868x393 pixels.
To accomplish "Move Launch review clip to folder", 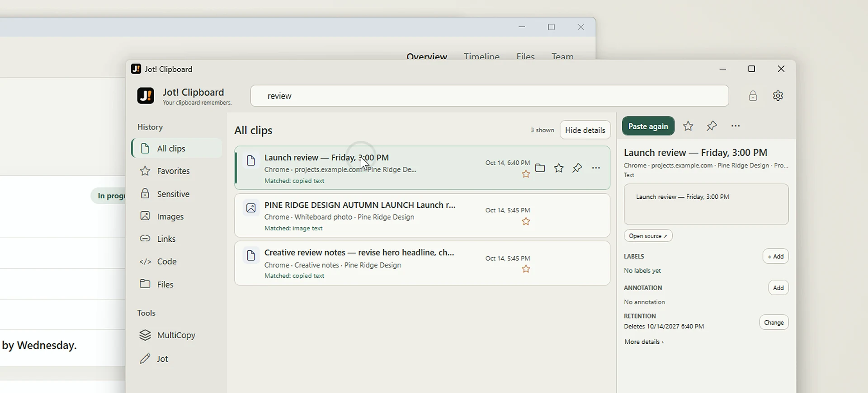I will (x=540, y=168).
